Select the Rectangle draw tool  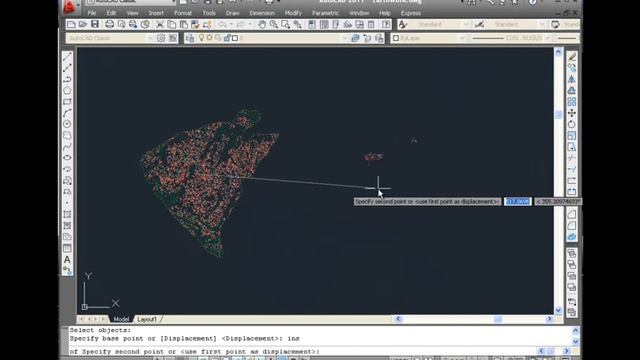click(x=67, y=102)
